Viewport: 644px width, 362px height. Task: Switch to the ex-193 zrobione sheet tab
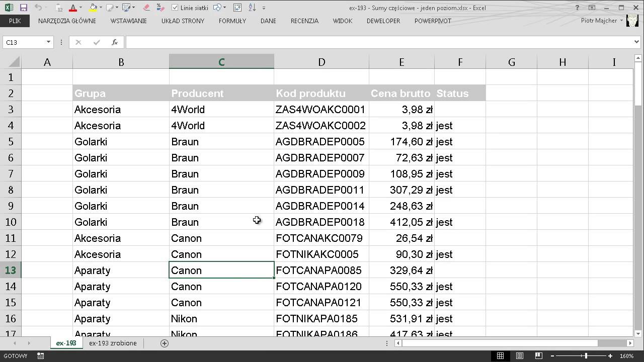coord(113,343)
